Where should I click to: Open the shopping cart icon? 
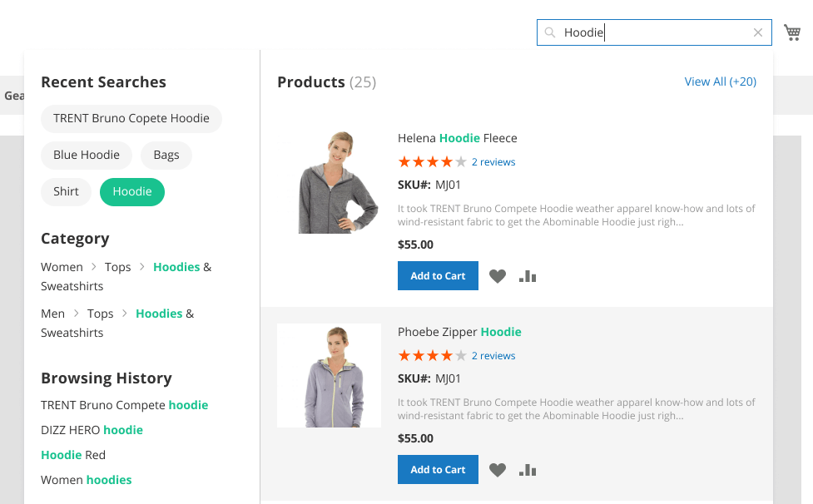point(791,32)
